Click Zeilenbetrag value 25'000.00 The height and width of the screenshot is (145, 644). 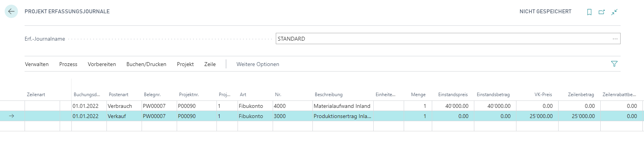point(579,116)
